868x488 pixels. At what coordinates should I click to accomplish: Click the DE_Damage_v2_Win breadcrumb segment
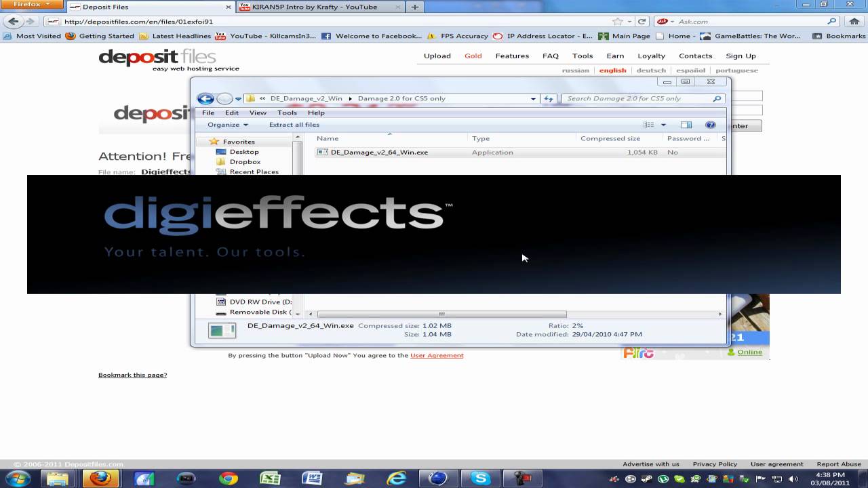point(307,98)
